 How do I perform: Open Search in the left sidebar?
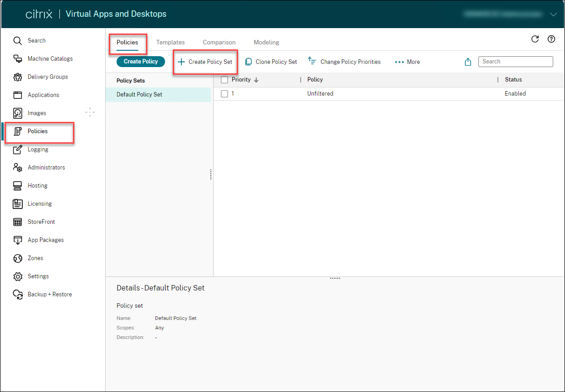click(37, 40)
